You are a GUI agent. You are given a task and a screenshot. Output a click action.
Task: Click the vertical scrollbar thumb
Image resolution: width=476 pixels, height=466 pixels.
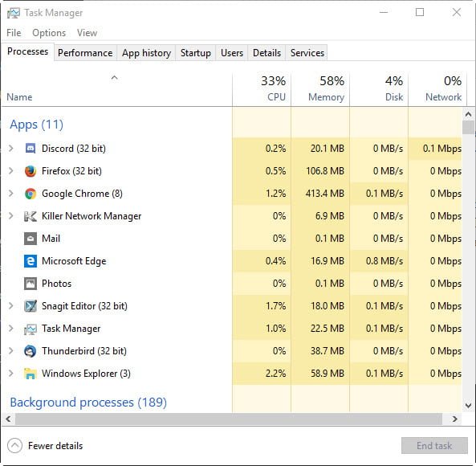[469, 127]
